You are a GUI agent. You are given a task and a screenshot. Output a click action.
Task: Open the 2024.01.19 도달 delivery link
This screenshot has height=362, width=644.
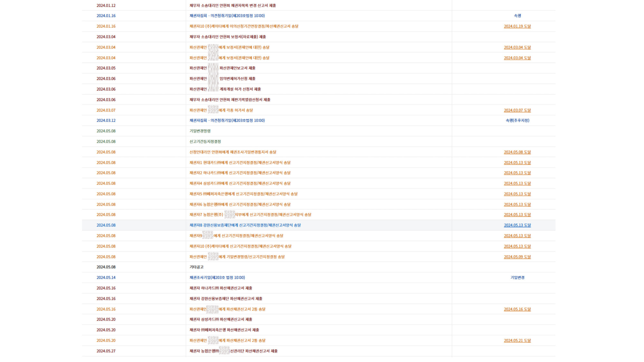tap(517, 26)
